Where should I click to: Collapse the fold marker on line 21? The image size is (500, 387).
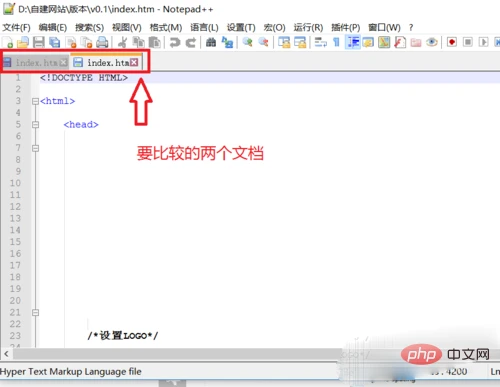click(x=35, y=313)
